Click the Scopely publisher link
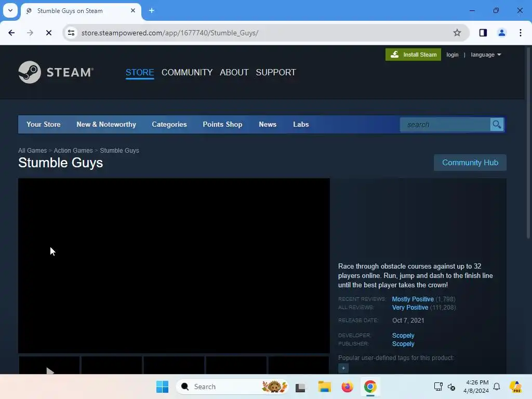 [x=403, y=344]
